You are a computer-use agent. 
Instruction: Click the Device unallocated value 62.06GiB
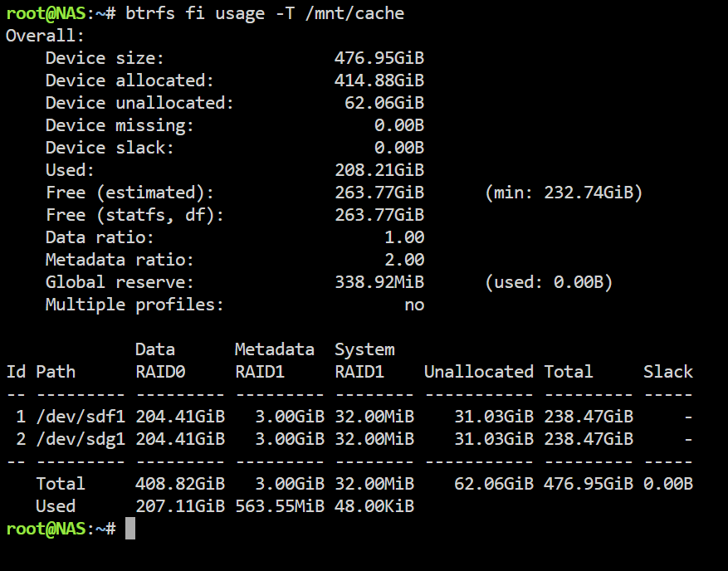pos(384,103)
